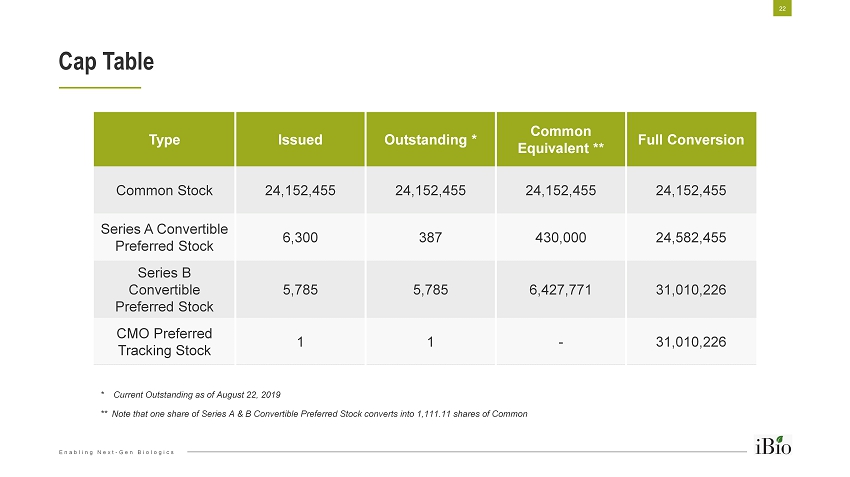The height and width of the screenshot is (477, 850).
Task: Click the Common Equivalent ** header
Action: pyautogui.click(x=560, y=140)
